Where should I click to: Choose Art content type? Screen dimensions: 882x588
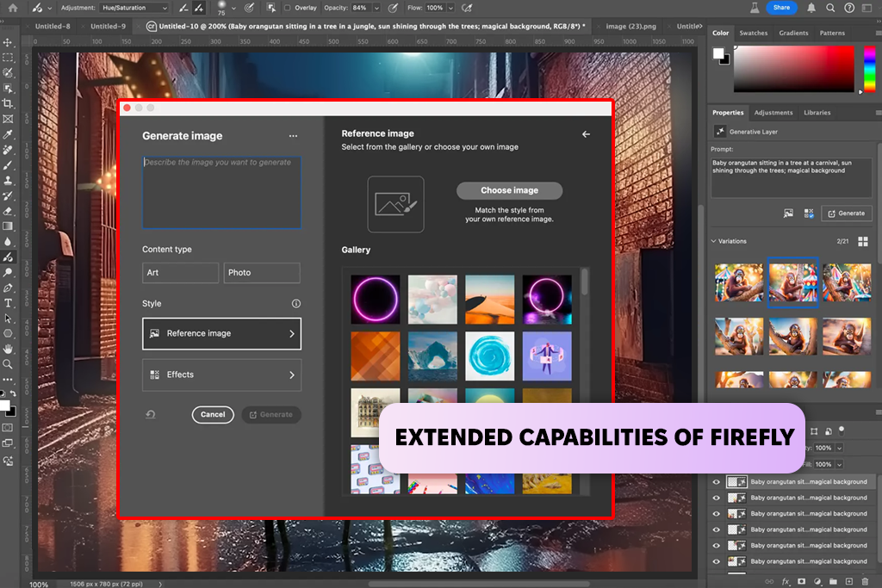coord(180,273)
